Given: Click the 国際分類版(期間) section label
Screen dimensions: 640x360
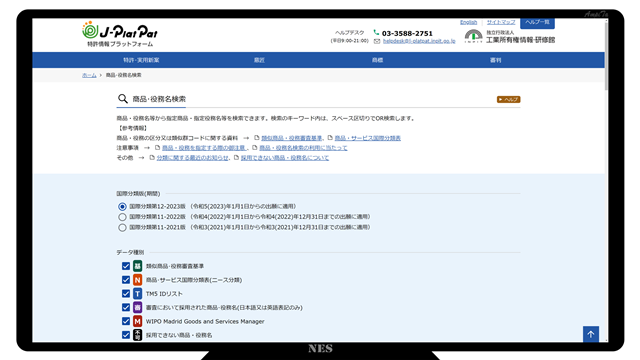Looking at the screenshot, I should [138, 193].
